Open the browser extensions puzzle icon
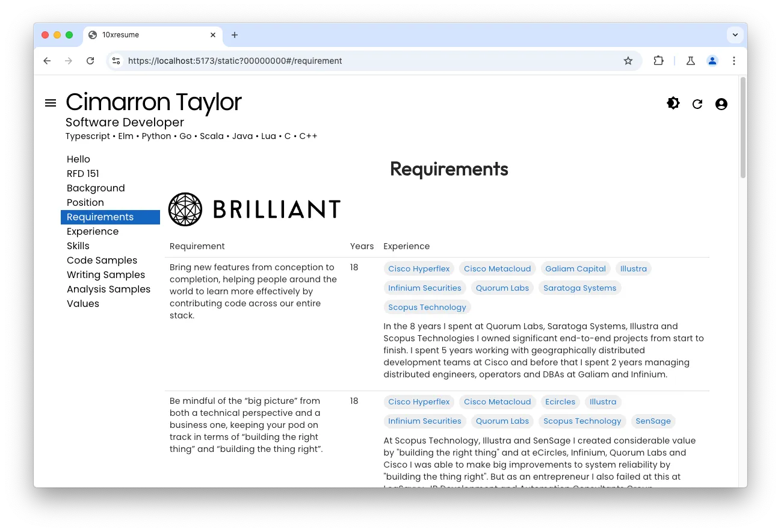Viewport: 781px width, 532px height. point(658,61)
